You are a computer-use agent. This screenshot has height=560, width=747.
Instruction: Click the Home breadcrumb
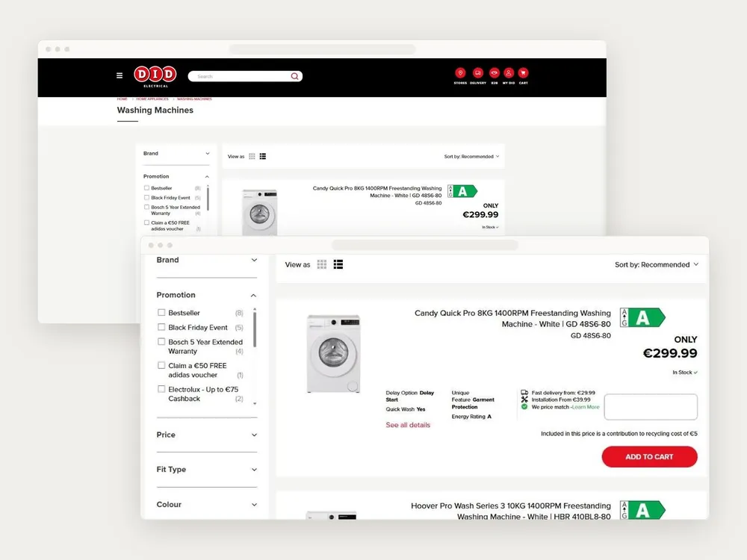point(122,99)
